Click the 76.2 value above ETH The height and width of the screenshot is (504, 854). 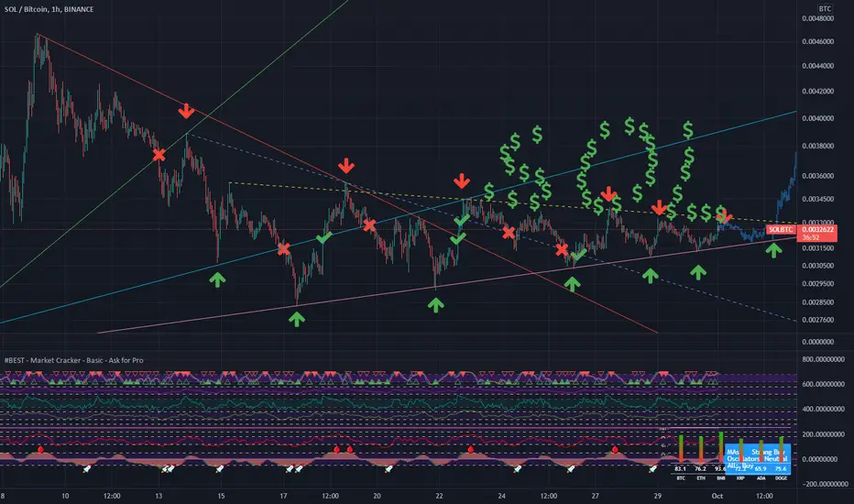700,469
